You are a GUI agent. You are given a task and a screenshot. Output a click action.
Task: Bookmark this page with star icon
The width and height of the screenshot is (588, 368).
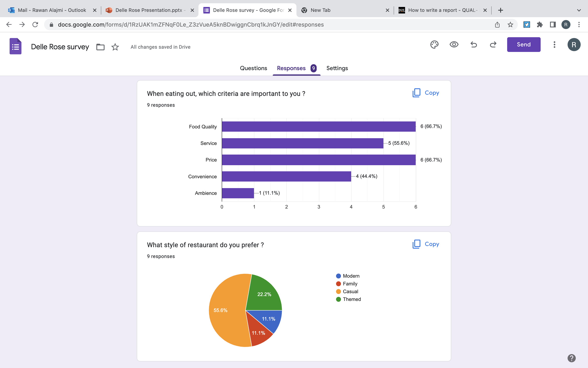click(x=510, y=25)
